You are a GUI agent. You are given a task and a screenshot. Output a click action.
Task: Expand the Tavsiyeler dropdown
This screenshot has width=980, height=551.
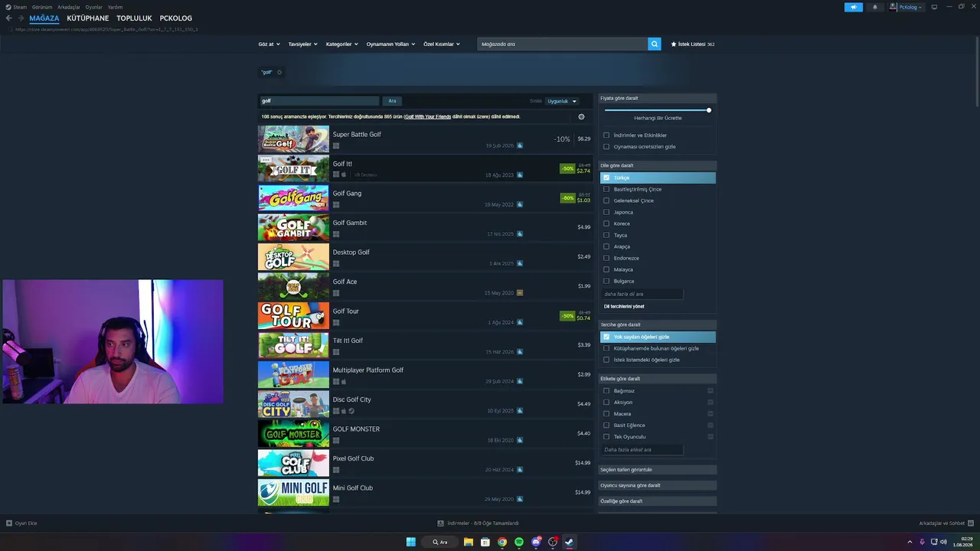302,44
